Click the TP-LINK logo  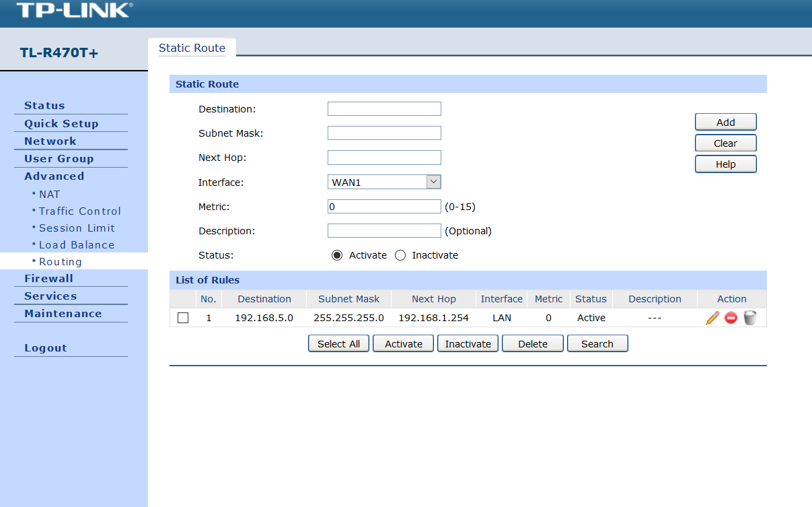(74, 9)
